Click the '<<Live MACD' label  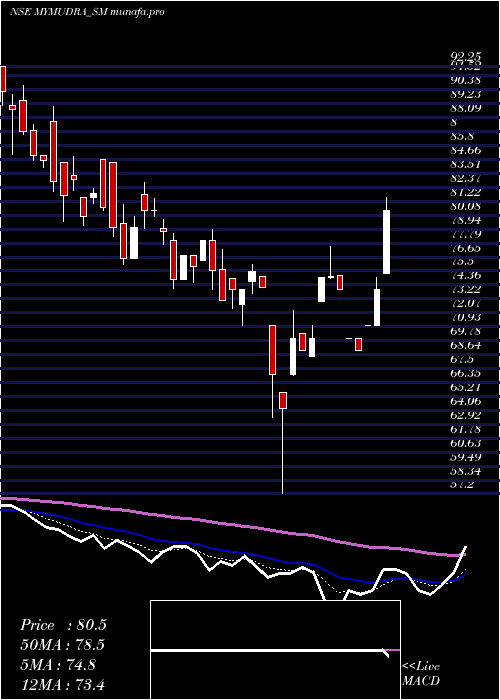(x=421, y=674)
